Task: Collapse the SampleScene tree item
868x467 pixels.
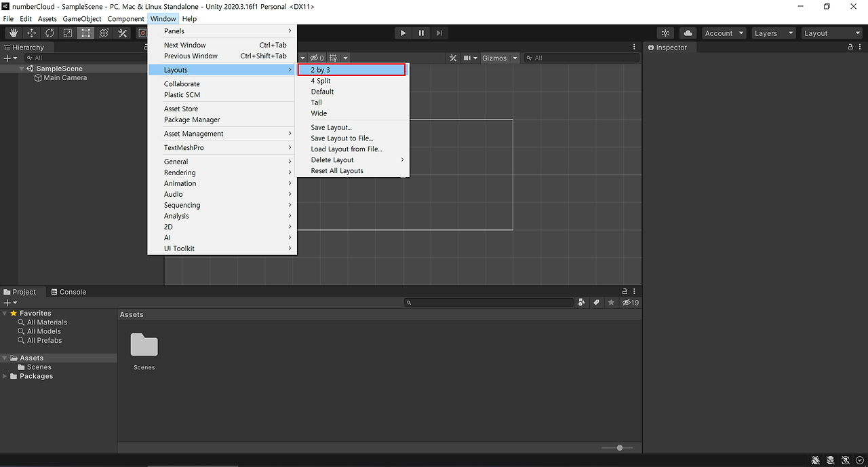Action: tap(22, 69)
